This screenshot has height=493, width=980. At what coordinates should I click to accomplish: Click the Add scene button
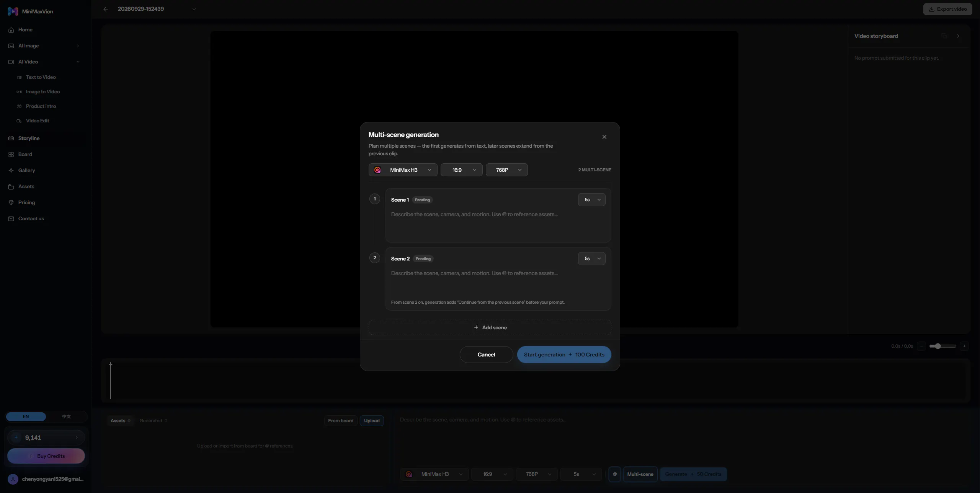click(x=490, y=328)
